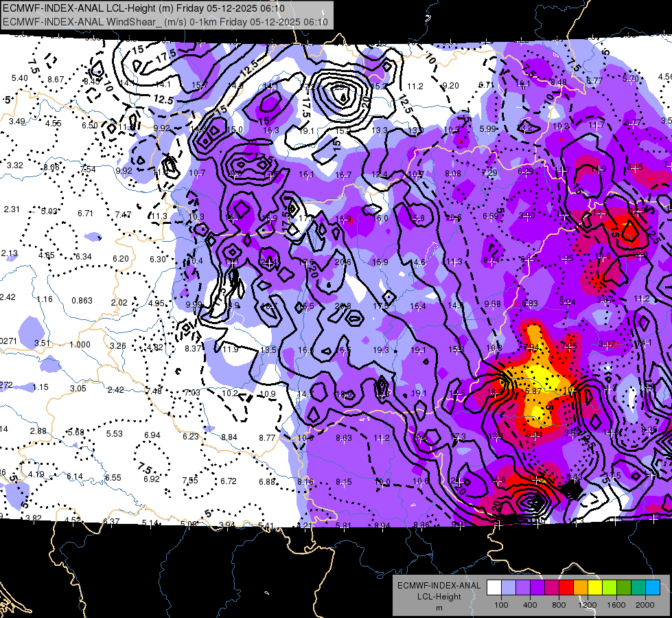
Task: Click the map value '3.32'
Action: coord(15,165)
